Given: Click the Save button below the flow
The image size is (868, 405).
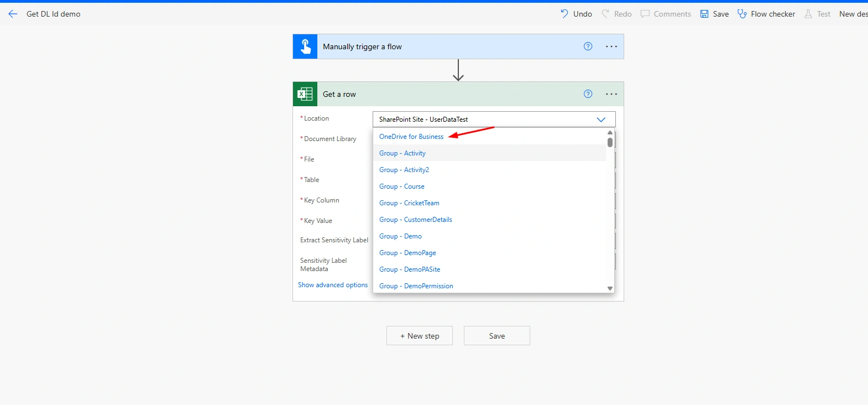Looking at the screenshot, I should click(x=497, y=336).
